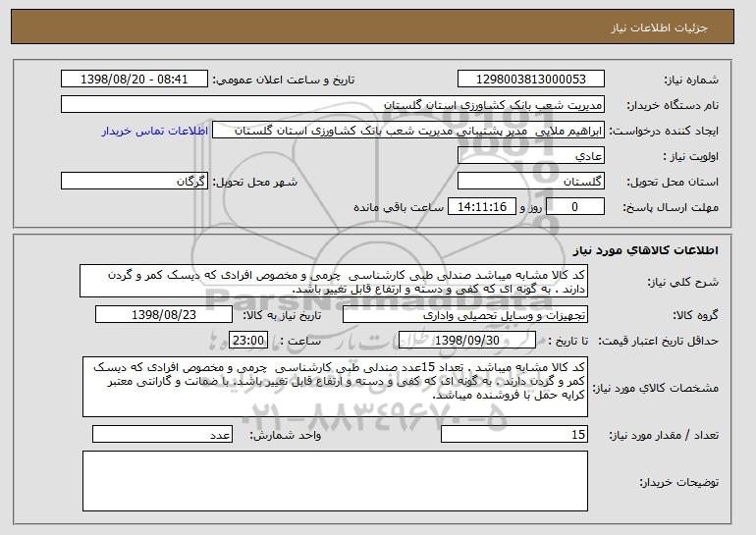The image size is (756, 535).
Task: Click the empty توضیحات خریدار text area
Action: (335, 481)
